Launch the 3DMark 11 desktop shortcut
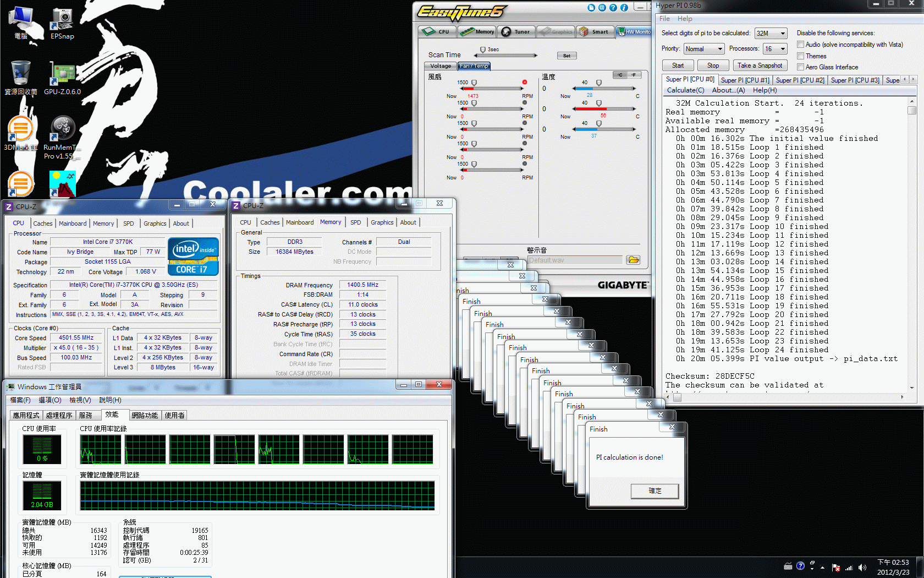This screenshot has height=578, width=924. click(x=21, y=134)
